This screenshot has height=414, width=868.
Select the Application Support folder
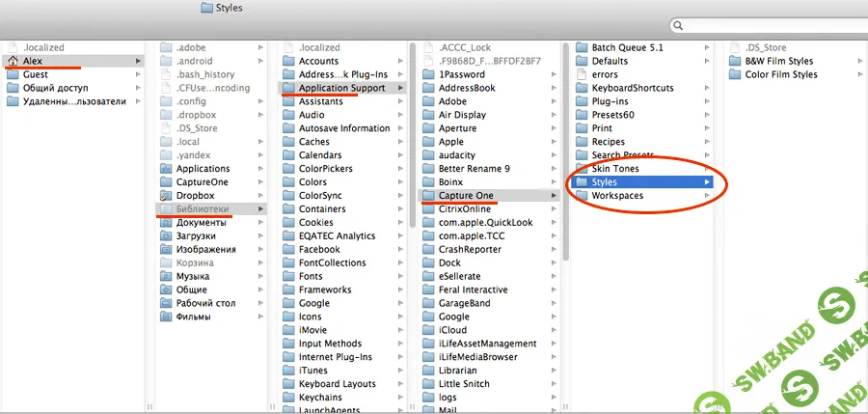(341, 88)
